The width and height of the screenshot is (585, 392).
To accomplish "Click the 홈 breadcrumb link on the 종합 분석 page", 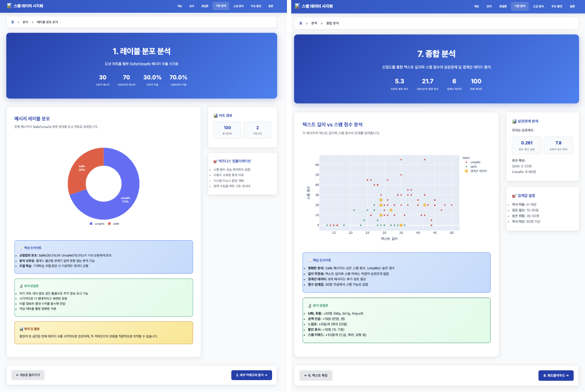I will 301,23.
